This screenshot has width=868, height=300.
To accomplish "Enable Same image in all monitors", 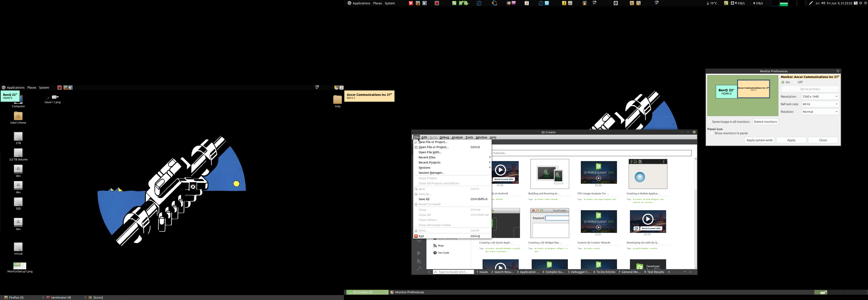I will coord(709,122).
